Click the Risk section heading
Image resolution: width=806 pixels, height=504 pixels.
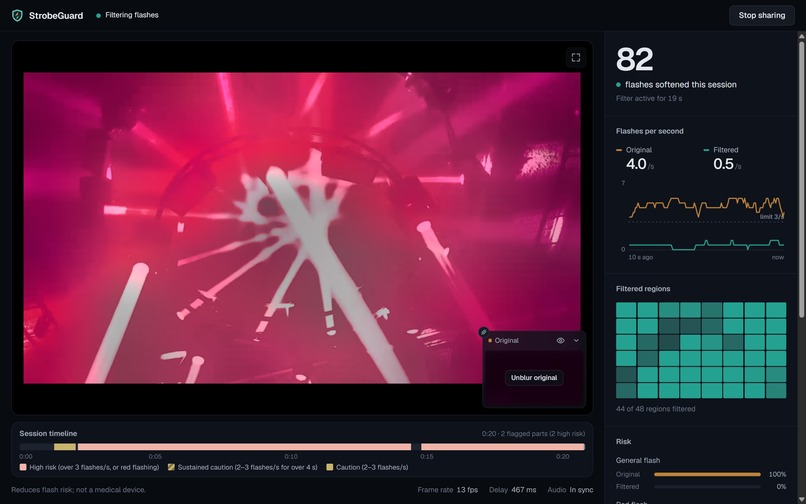coord(624,442)
